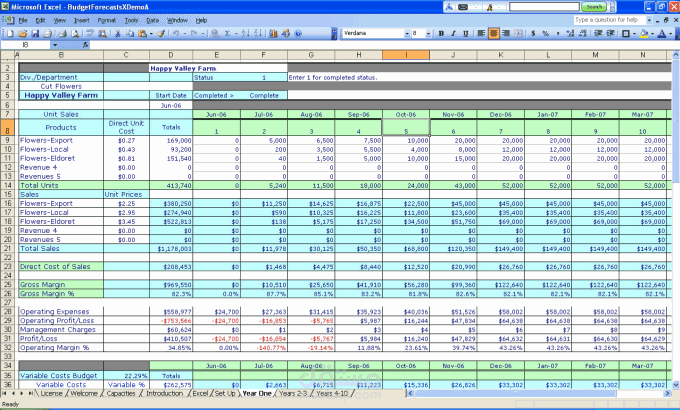Screen dimensions: 680x410
Task: Click the last-sheet tab scroll arrow
Action: coord(30,394)
